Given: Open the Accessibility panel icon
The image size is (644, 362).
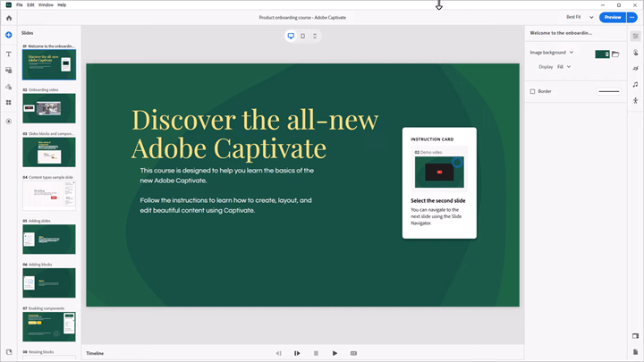Looking at the screenshot, I should [x=635, y=101].
